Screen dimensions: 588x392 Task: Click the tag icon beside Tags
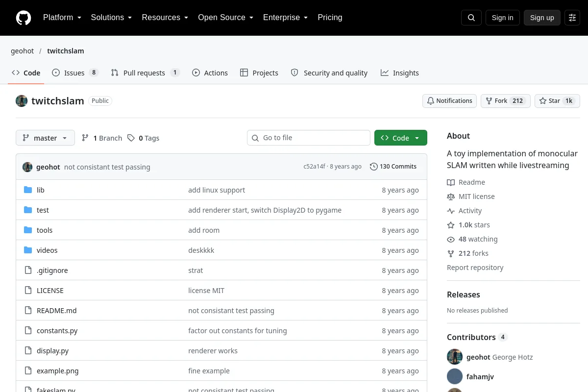[x=131, y=138]
